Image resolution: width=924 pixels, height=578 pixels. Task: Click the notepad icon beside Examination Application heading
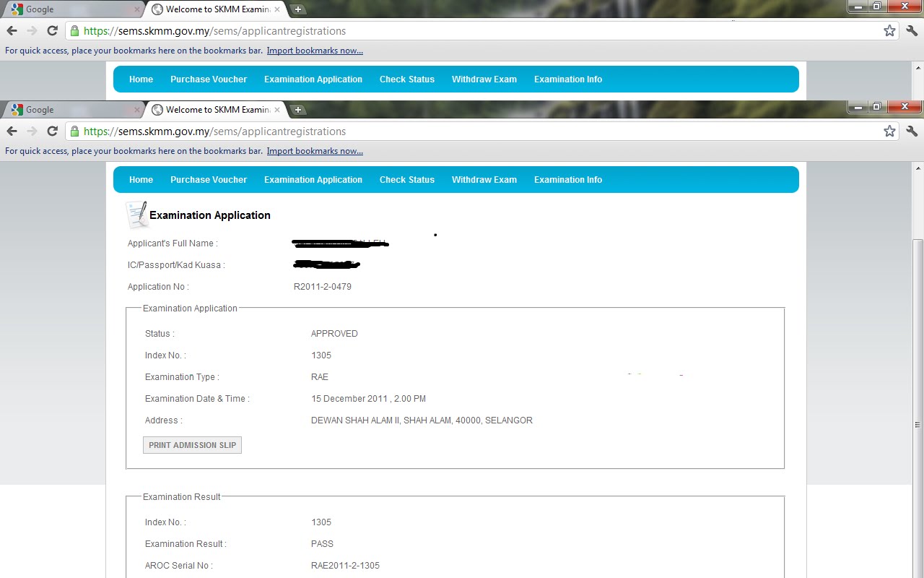(x=136, y=215)
